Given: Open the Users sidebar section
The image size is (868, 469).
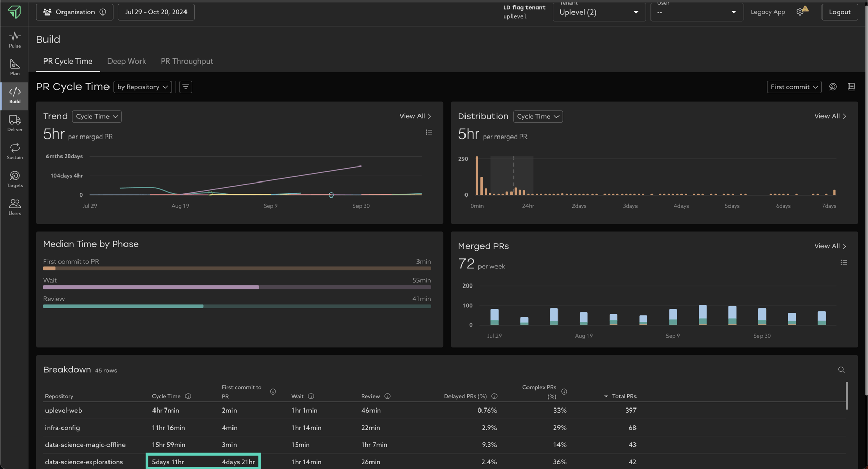Looking at the screenshot, I should [x=14, y=207].
